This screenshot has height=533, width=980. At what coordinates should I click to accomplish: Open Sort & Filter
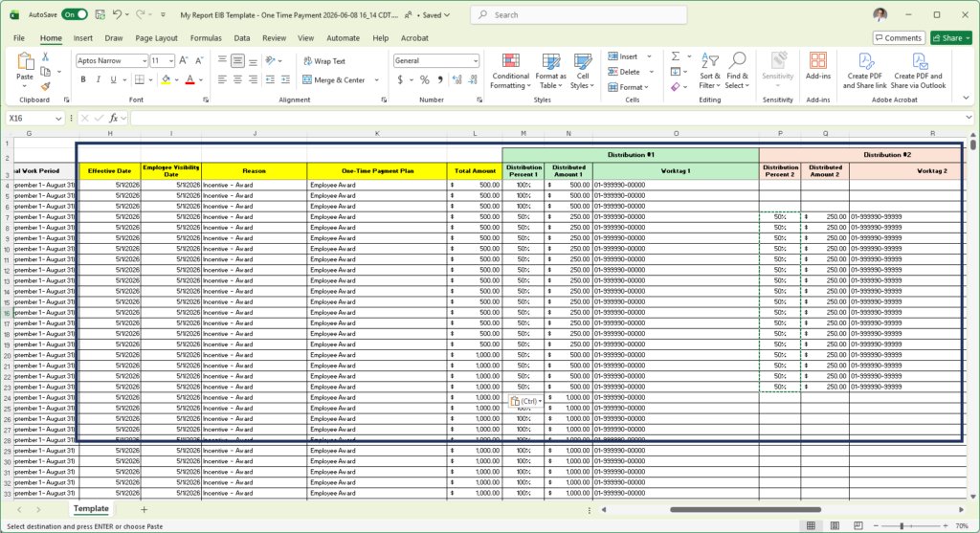(709, 71)
